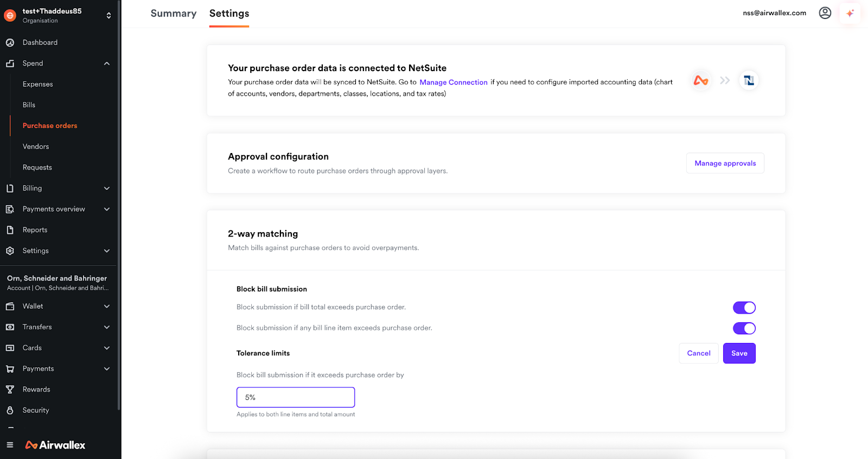This screenshot has width=868, height=459.
Task: Click the Security lock icon
Action: [x=10, y=410]
